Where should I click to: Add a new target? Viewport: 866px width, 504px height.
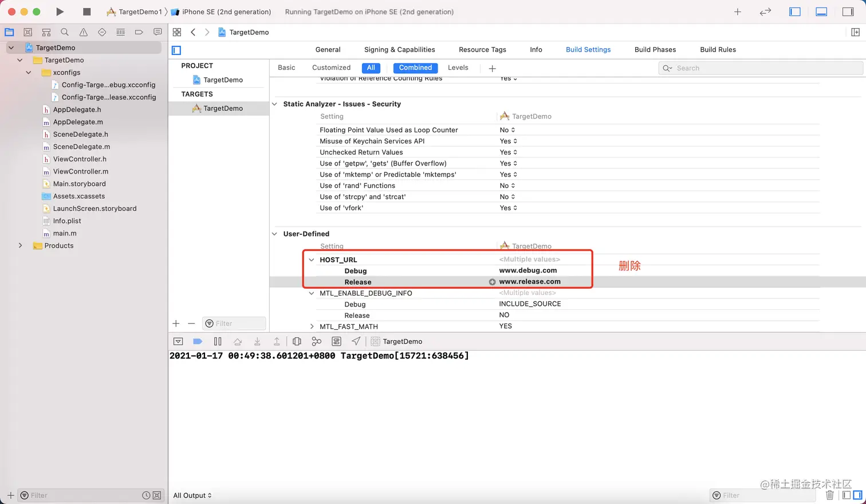point(176,324)
